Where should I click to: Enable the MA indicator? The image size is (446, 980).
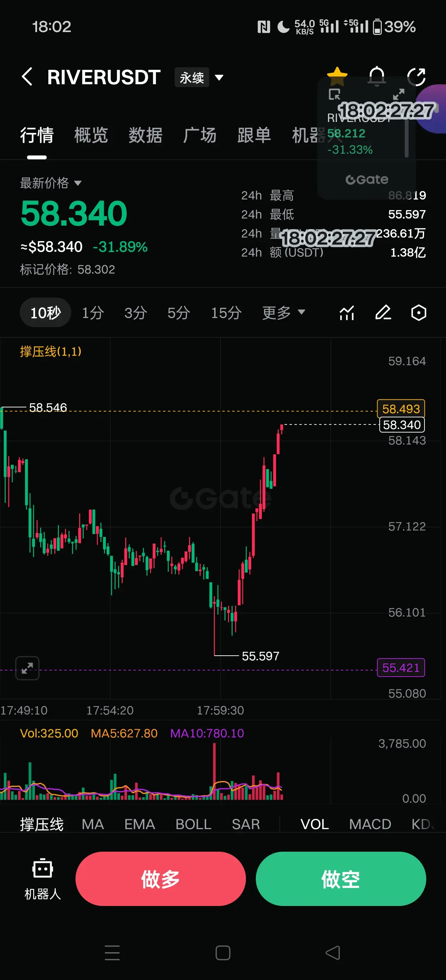click(x=92, y=825)
